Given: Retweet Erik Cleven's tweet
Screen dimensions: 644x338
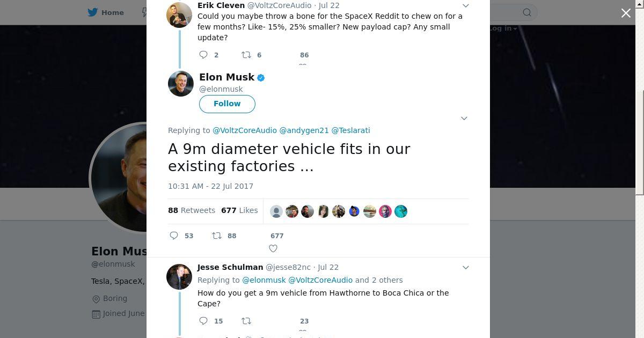Looking at the screenshot, I should point(246,55).
